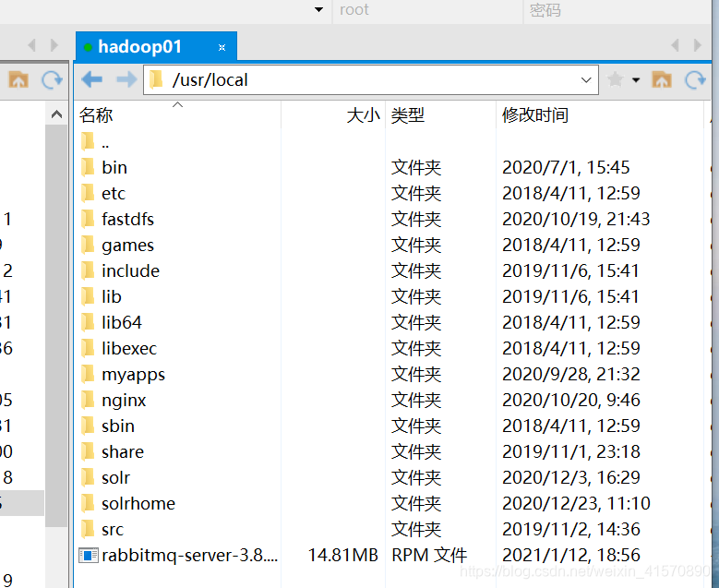The image size is (719, 588).
Task: Click the back arrow in the /usr/local pane
Action: 91,79
